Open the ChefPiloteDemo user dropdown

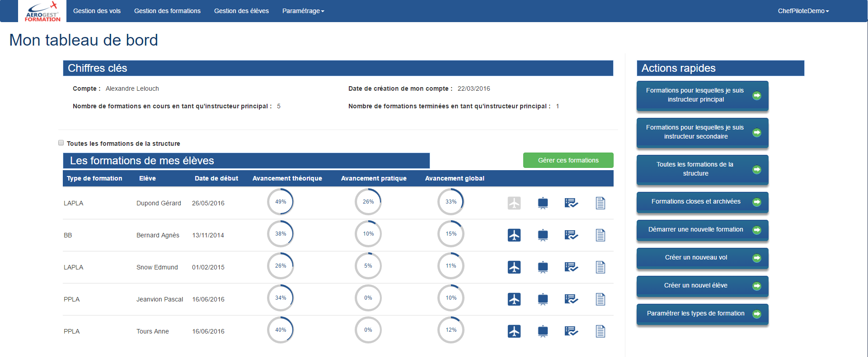click(803, 11)
